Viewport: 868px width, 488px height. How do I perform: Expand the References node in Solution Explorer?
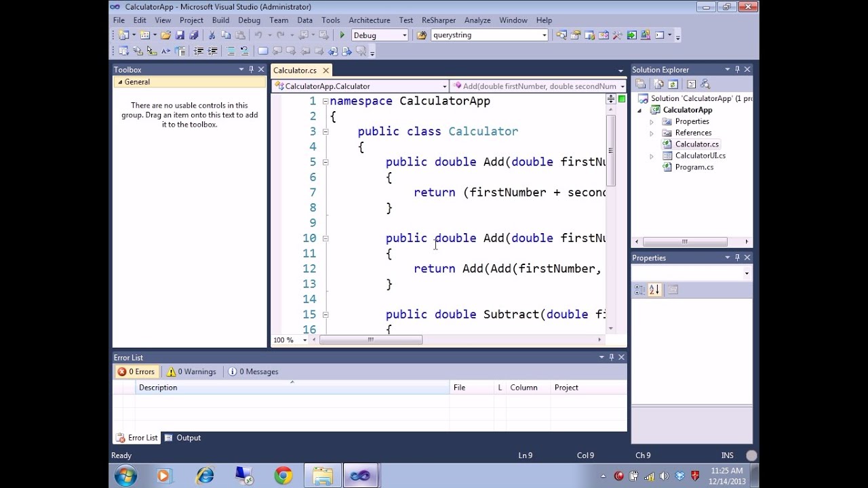652,134
